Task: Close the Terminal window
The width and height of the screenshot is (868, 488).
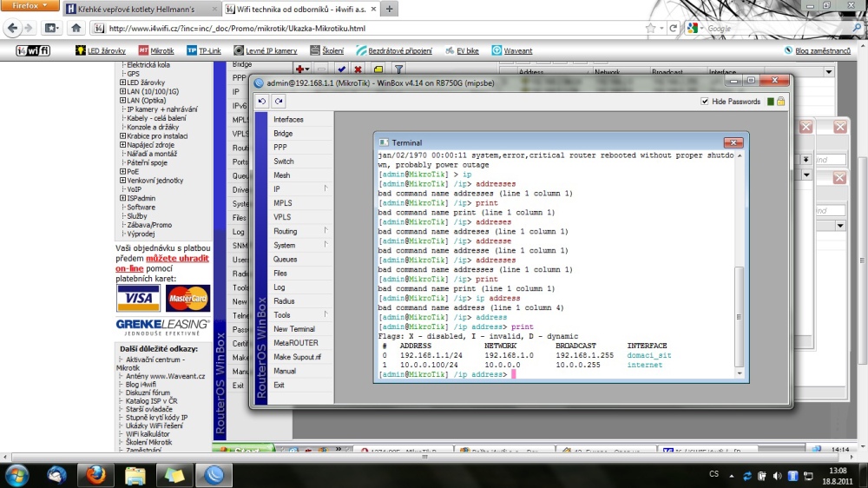Action: pyautogui.click(x=733, y=143)
